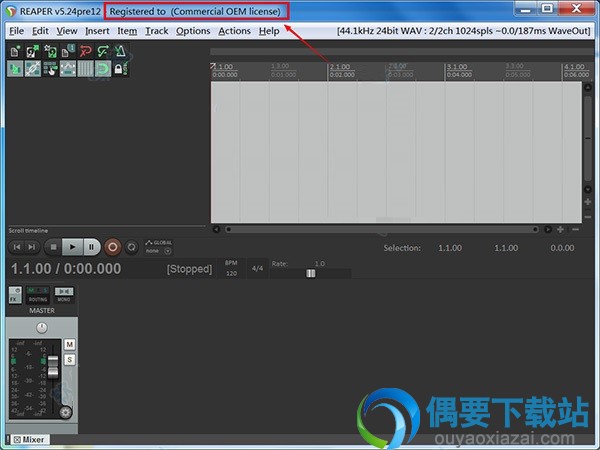Click the playback Rate slider handle
Image resolution: width=600 pixels, height=450 pixels.
tap(311, 273)
